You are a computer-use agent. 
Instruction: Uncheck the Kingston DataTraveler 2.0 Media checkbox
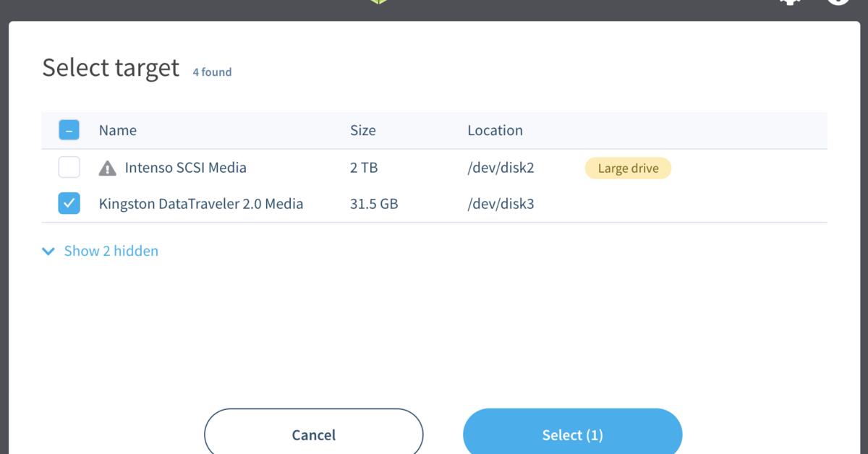click(x=69, y=205)
